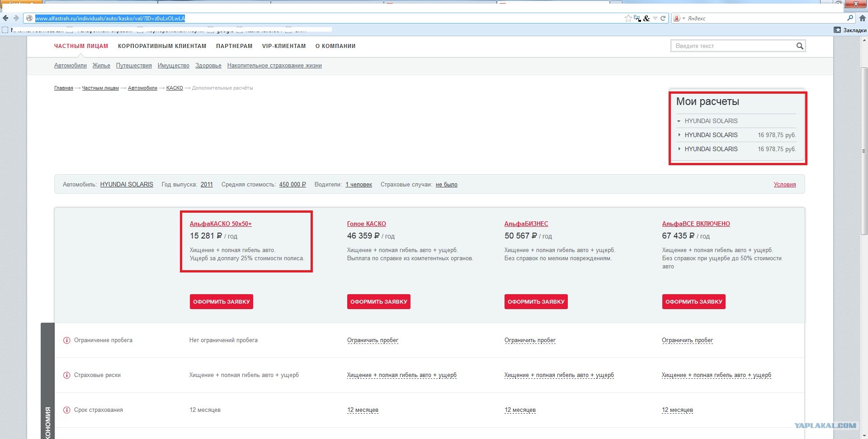
Task: Edit the drivers setting 1 человек
Action: click(x=359, y=185)
